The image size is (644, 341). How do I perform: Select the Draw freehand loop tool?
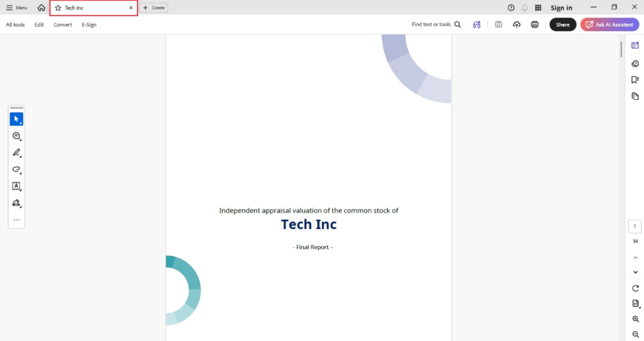coord(16,170)
